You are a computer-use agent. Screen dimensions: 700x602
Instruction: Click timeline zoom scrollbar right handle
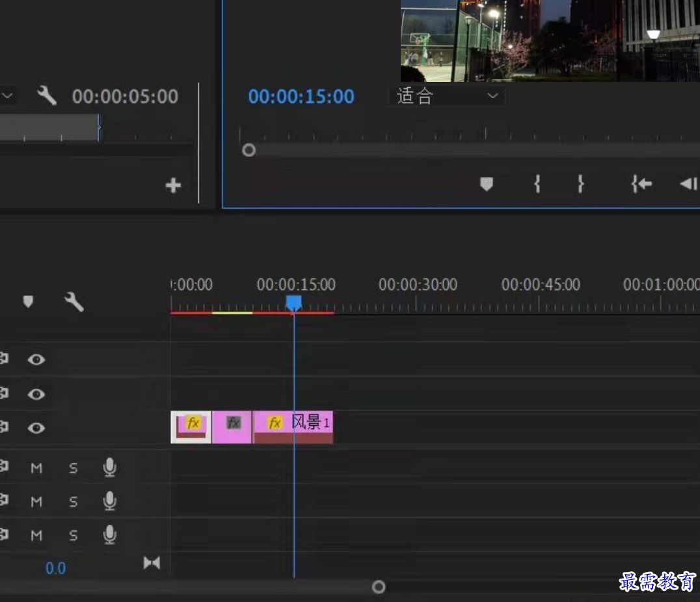[x=379, y=587]
